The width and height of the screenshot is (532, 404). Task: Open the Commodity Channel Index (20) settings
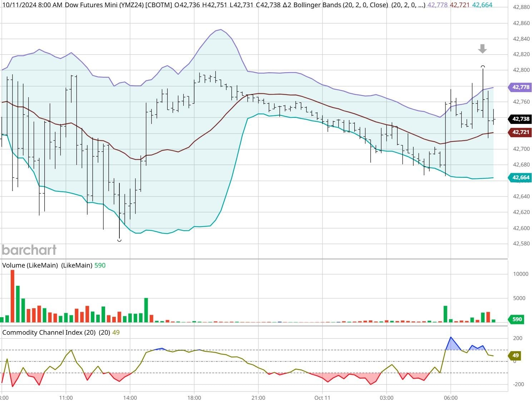(x=104, y=332)
